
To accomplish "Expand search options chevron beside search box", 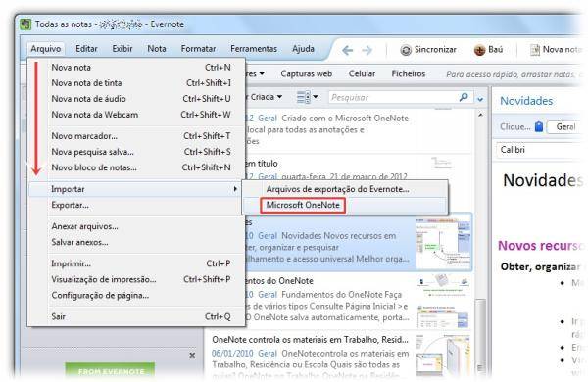I will point(480,99).
